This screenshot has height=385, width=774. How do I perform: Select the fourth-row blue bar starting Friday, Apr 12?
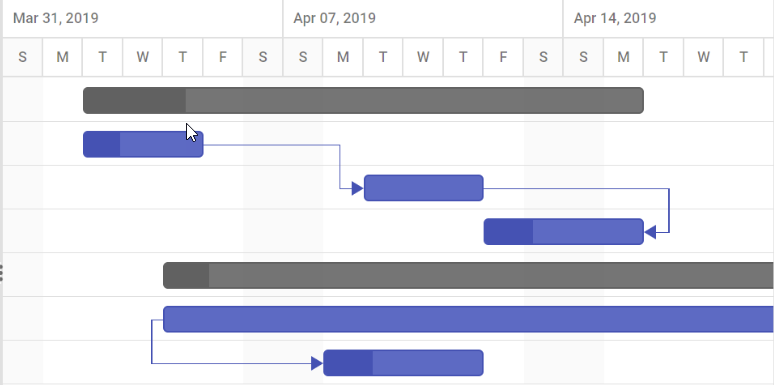pyautogui.click(x=564, y=231)
